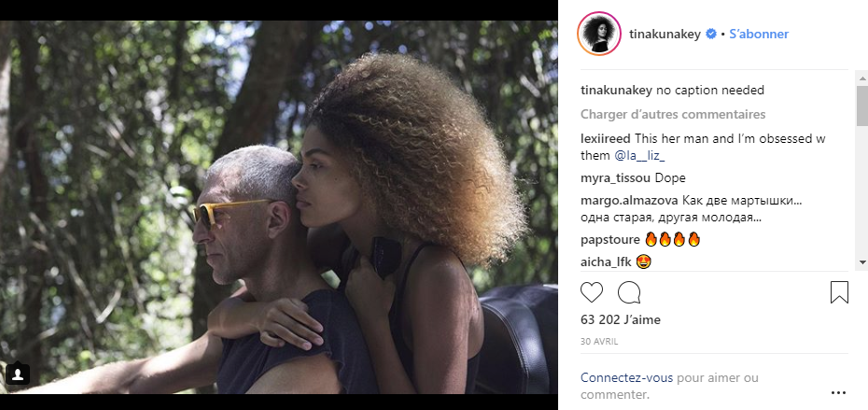The width and height of the screenshot is (868, 410).
Task: Open comments via the speech bubble icon
Action: pos(629,292)
